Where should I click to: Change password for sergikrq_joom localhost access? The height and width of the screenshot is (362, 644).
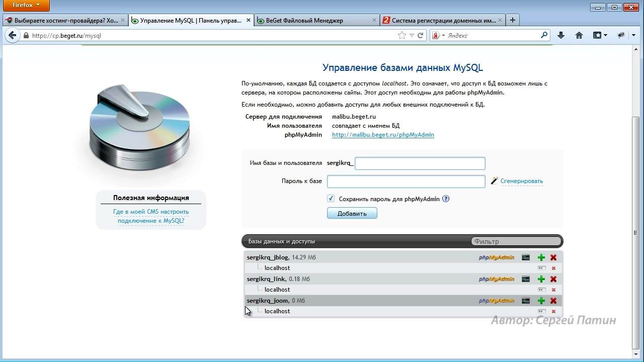click(541, 311)
